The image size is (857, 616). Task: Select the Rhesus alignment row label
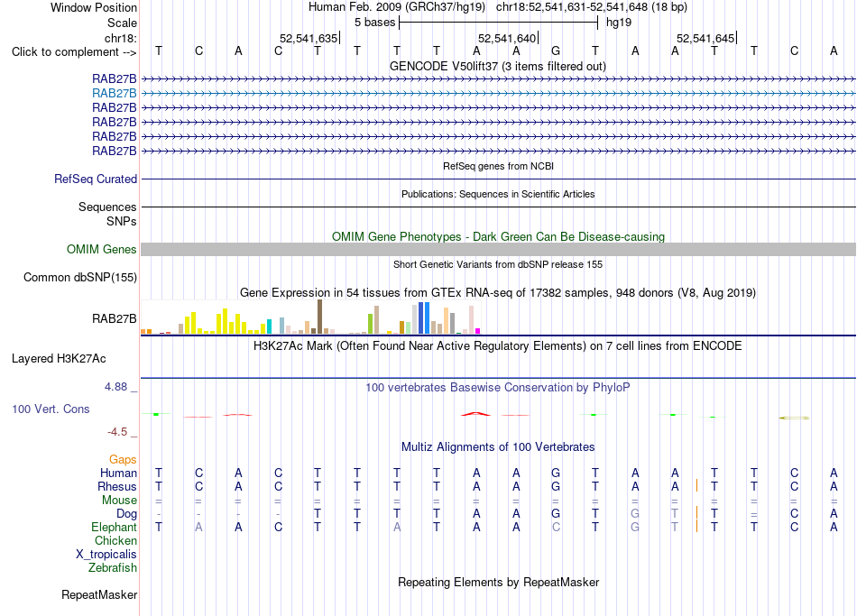[117, 486]
